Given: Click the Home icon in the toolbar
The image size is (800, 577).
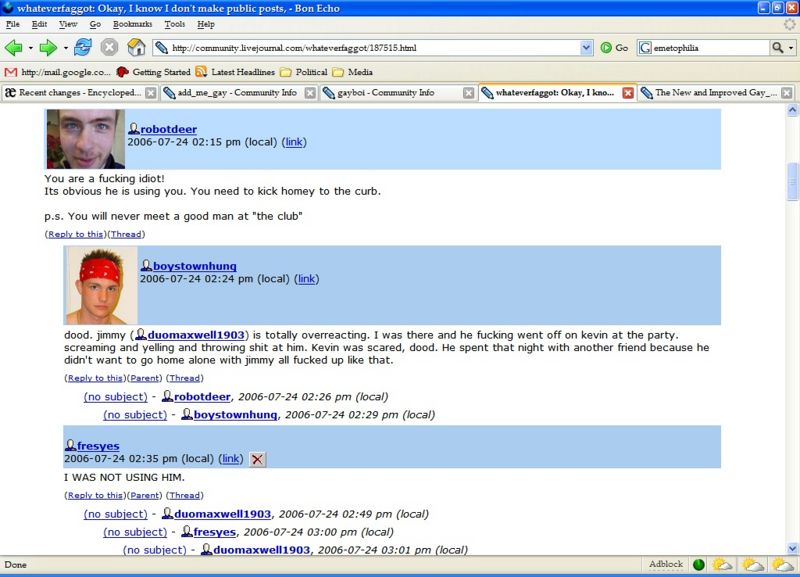Looking at the screenshot, I should click(x=136, y=47).
